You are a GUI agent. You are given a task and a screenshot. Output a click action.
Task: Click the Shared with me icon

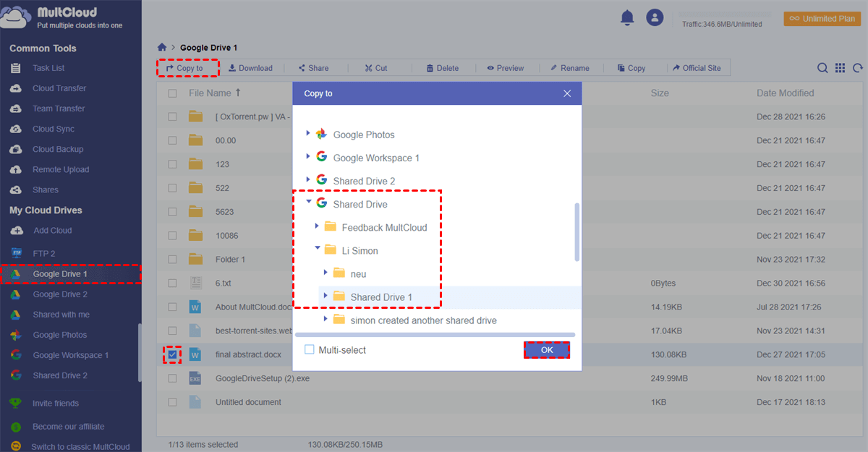(16, 315)
